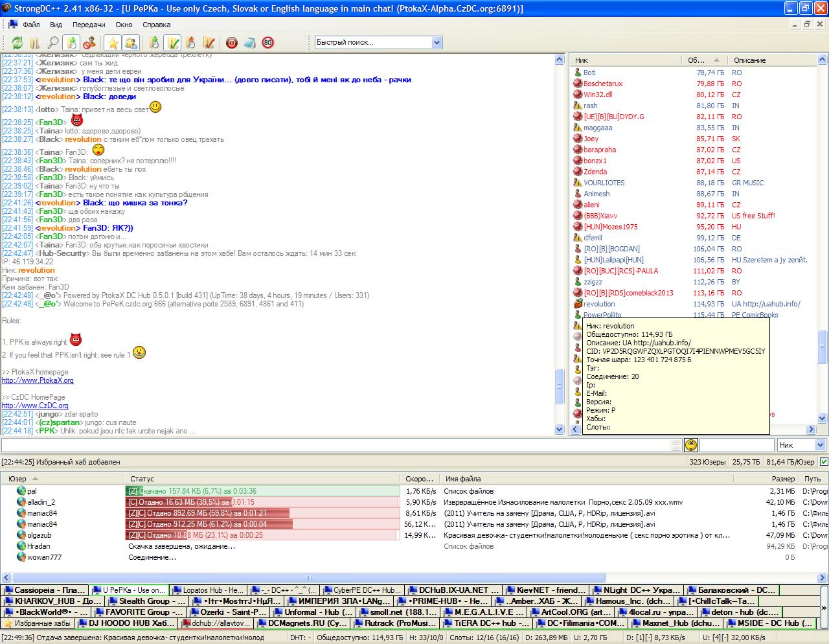Click the 323 Юзеры status bar entry
Screen dimensions: 829x644
pyautogui.click(x=707, y=462)
